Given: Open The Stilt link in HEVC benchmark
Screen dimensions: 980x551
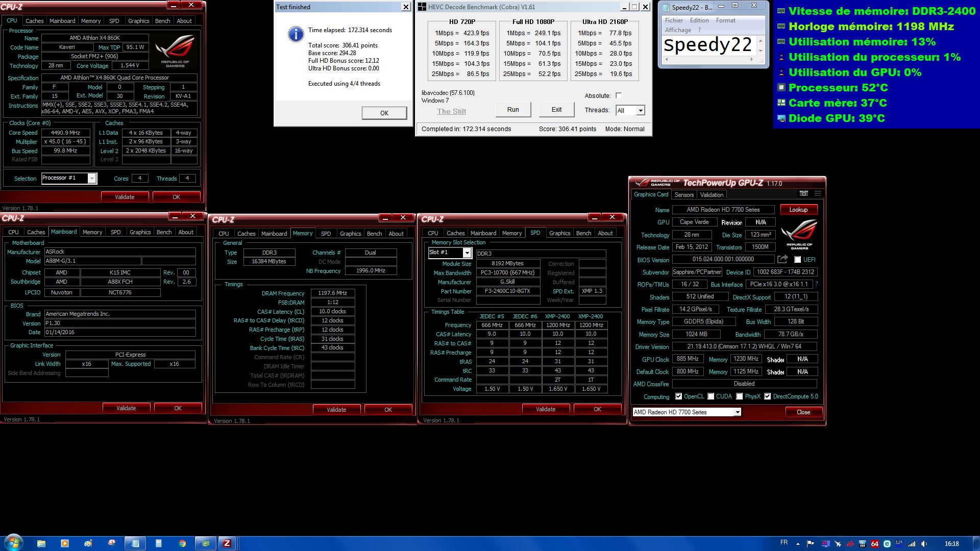Looking at the screenshot, I should pos(451,111).
